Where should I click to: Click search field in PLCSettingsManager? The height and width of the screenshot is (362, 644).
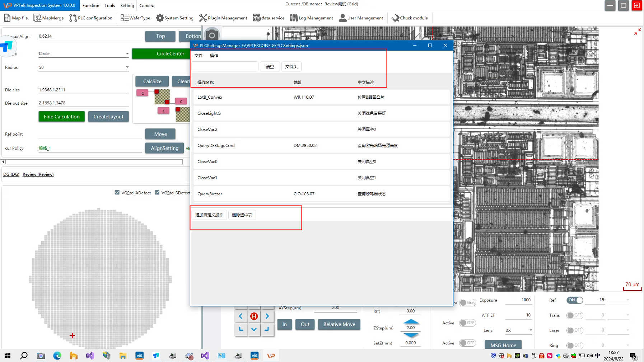(x=225, y=67)
